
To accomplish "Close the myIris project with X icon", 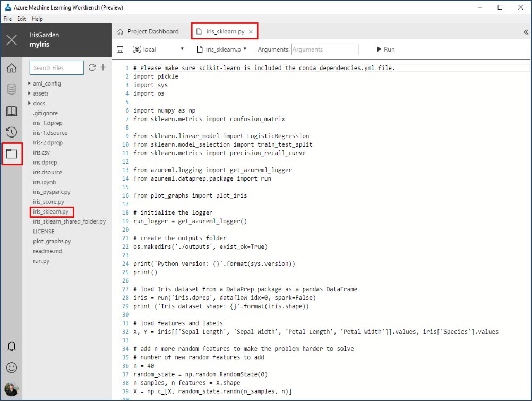I will click(x=12, y=40).
